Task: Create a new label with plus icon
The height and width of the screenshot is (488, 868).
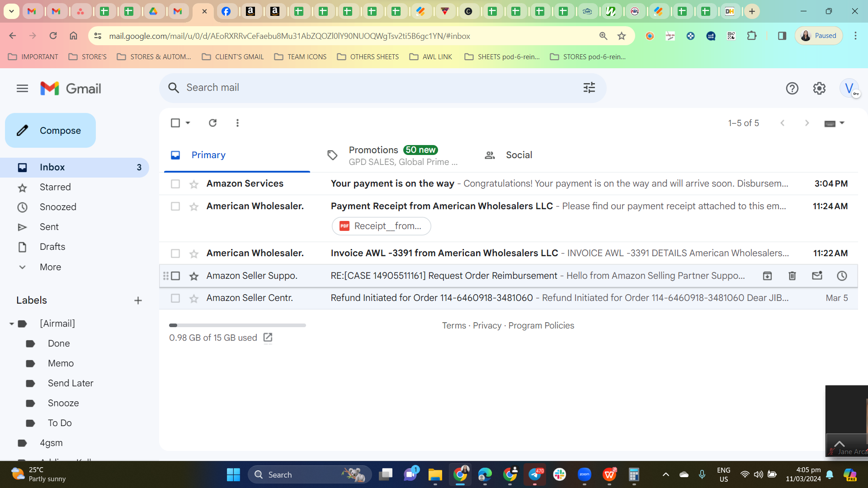Action: 138,300
